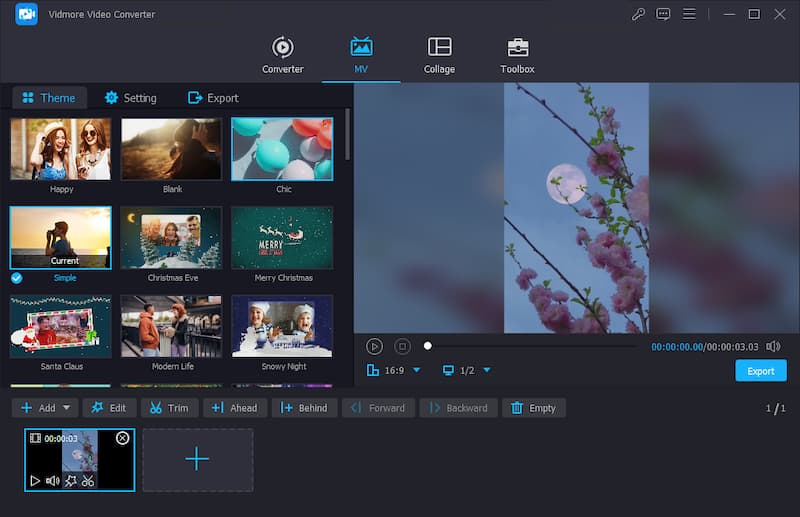
Task: Click the Backward button
Action: click(x=458, y=408)
